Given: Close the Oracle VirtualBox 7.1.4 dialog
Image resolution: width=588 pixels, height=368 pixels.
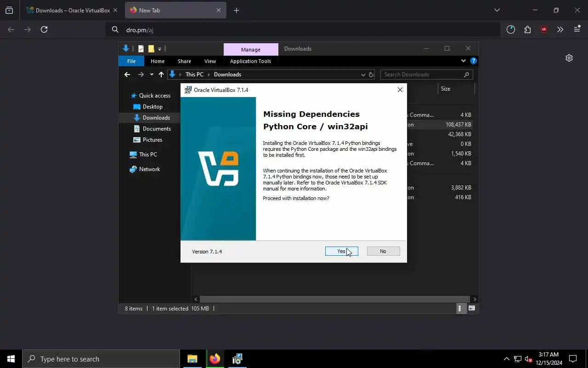Looking at the screenshot, I should 400,90.
